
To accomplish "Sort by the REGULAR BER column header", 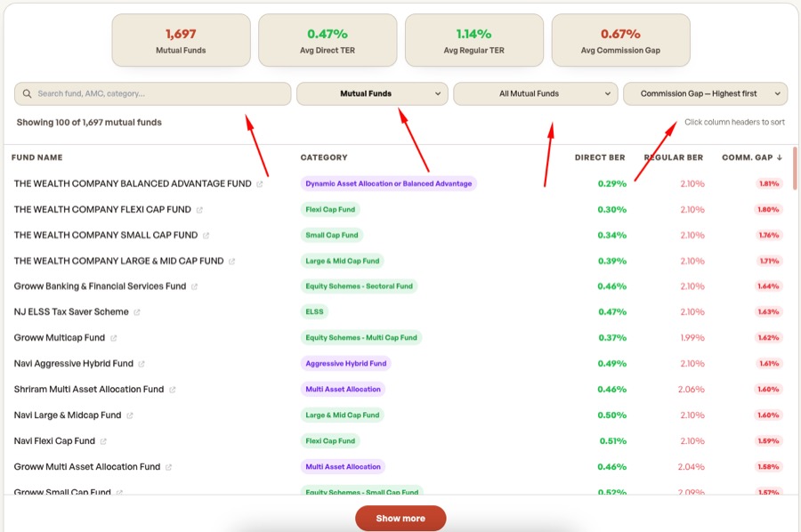I will point(674,157).
